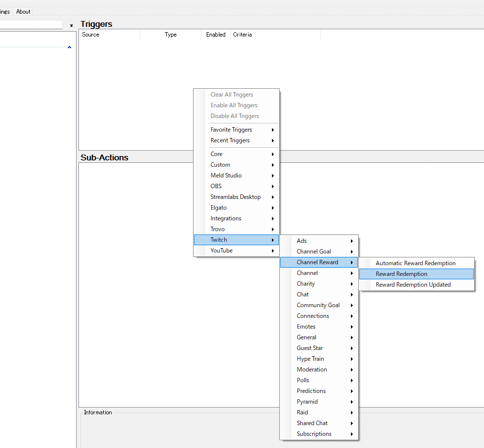Open the Meld Studio submenu

point(236,175)
